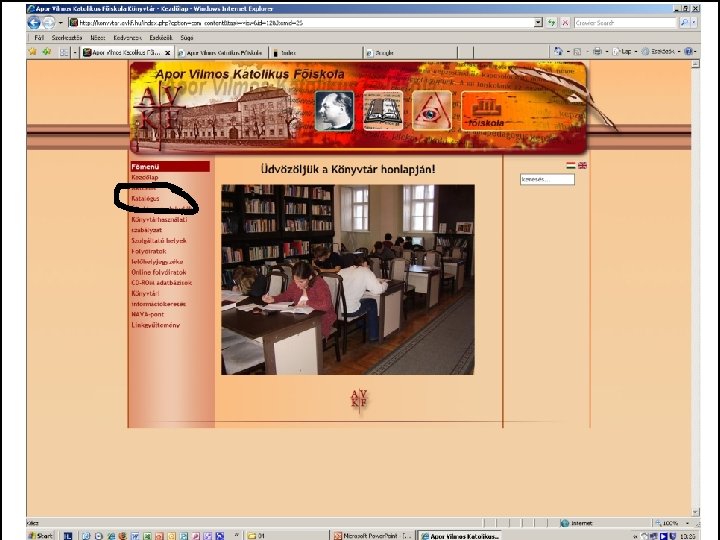Click the scrollbar up arrow

tap(695, 64)
